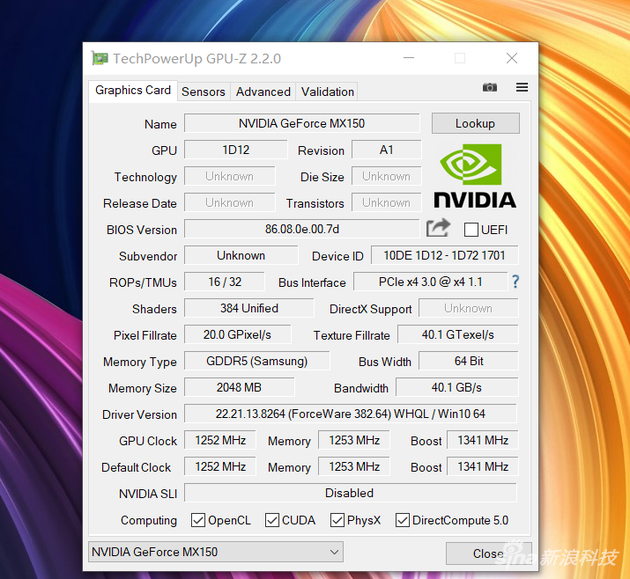This screenshot has width=630, height=579.
Task: Open the hamburger menu icon
Action: (522, 87)
